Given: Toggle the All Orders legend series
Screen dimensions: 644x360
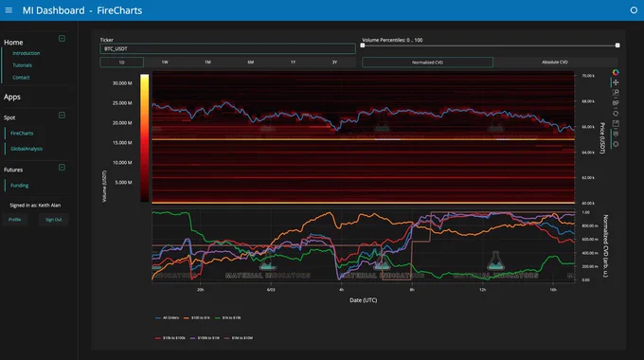Looking at the screenshot, I should (x=168, y=317).
